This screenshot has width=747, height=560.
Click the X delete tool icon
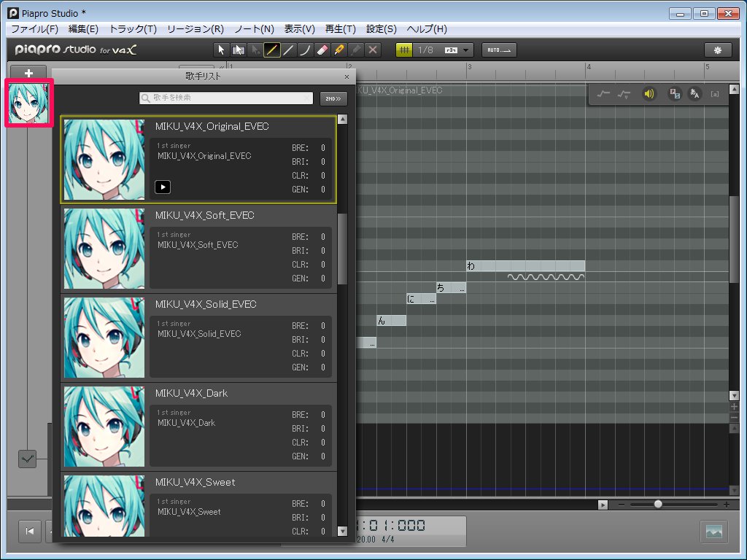click(373, 50)
